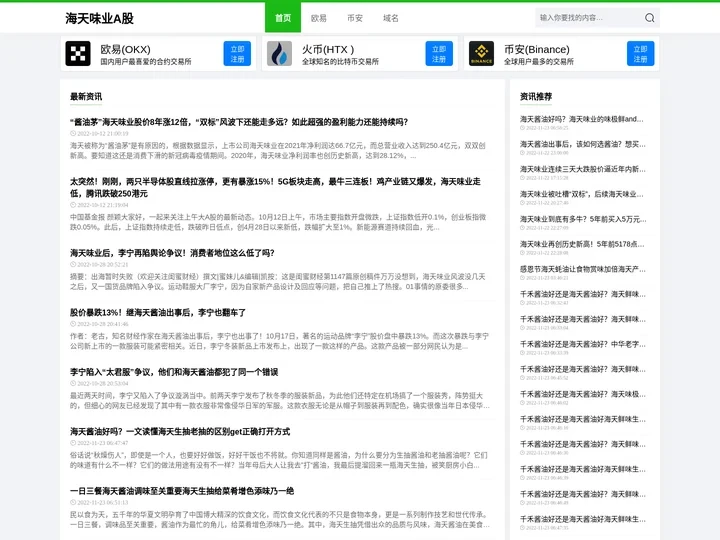Click excerpt starting 民以食为天，五千年的华夏文明
This screenshot has height=540, width=720.
pyautogui.click(x=280, y=520)
